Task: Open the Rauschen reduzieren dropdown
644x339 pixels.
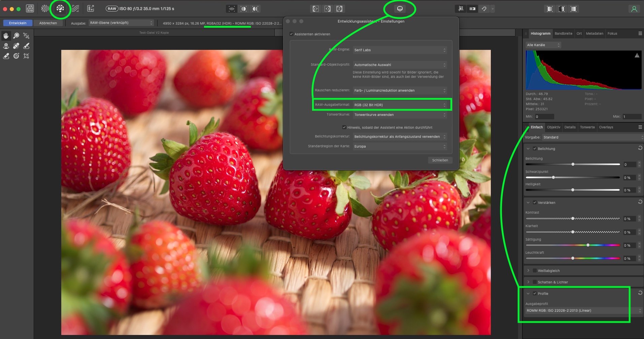Action: click(400, 90)
